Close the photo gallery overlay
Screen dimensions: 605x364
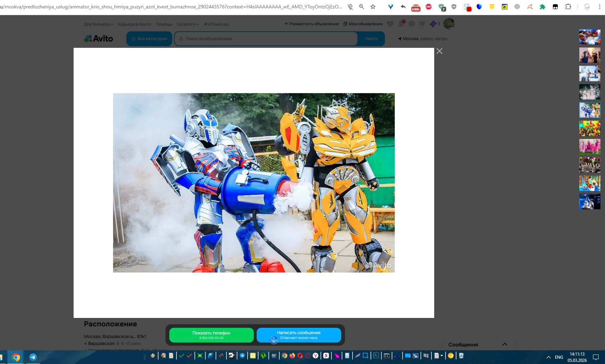(x=439, y=51)
